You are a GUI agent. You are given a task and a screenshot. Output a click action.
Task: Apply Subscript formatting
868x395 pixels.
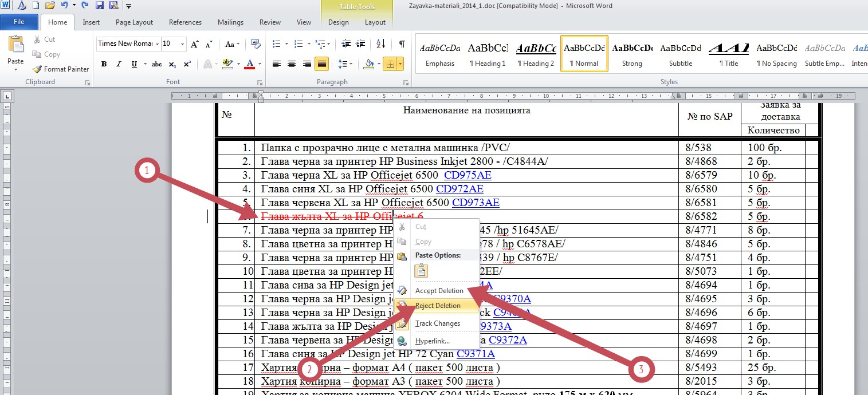click(x=173, y=64)
